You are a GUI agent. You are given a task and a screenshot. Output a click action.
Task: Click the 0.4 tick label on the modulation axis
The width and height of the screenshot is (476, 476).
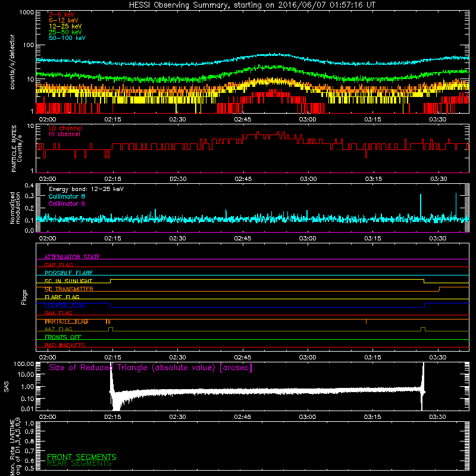pyautogui.click(x=29, y=186)
